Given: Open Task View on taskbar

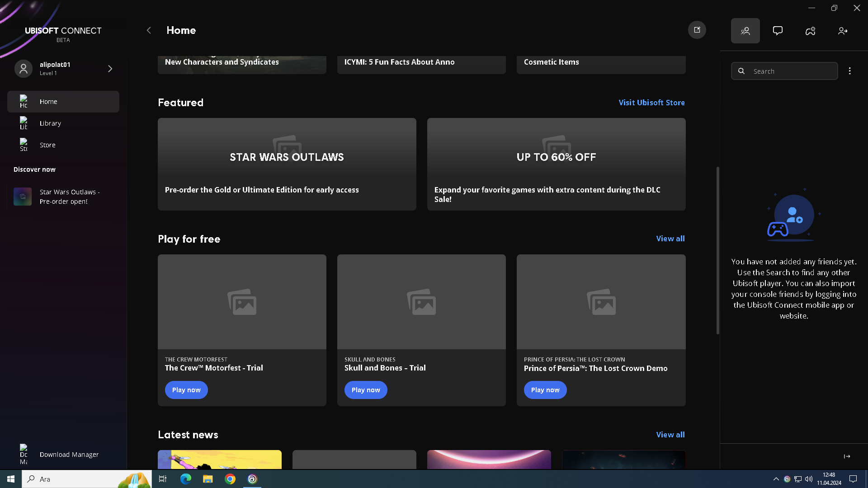Looking at the screenshot, I should point(163,479).
